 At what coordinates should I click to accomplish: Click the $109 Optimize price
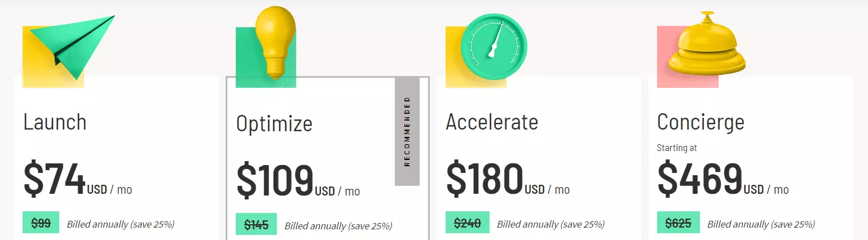[275, 180]
